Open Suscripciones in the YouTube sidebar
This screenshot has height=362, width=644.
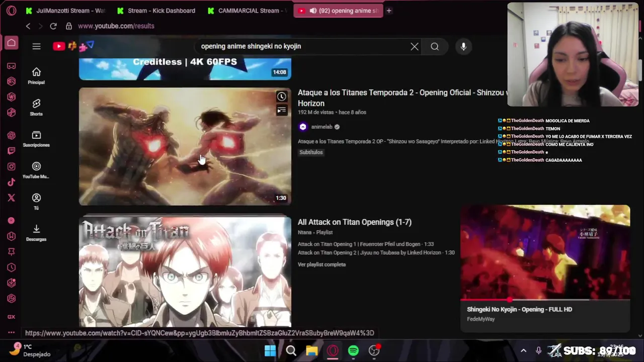pos(36,139)
